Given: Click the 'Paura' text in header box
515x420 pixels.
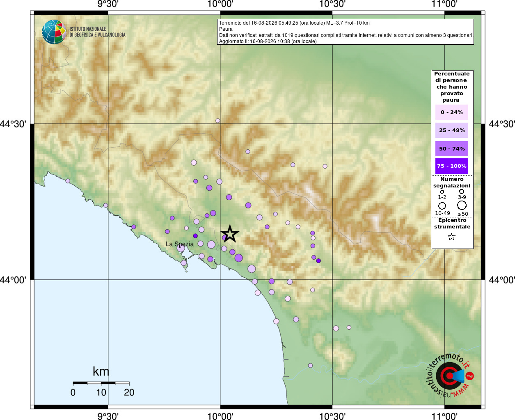Looking at the screenshot, I should pyautogui.click(x=226, y=29).
